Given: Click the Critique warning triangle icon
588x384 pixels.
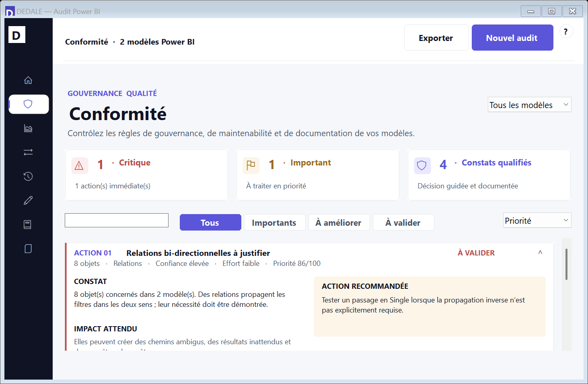Looking at the screenshot, I should [80, 165].
